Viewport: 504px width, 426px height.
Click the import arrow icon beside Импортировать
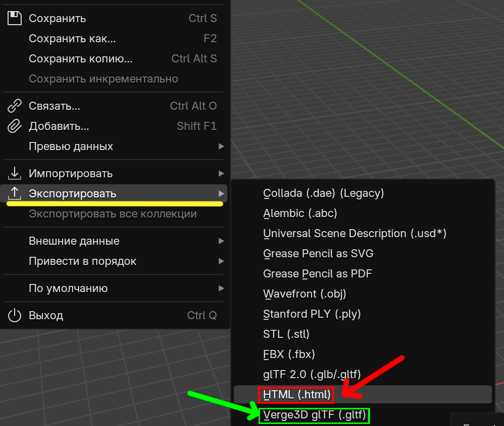pos(15,173)
